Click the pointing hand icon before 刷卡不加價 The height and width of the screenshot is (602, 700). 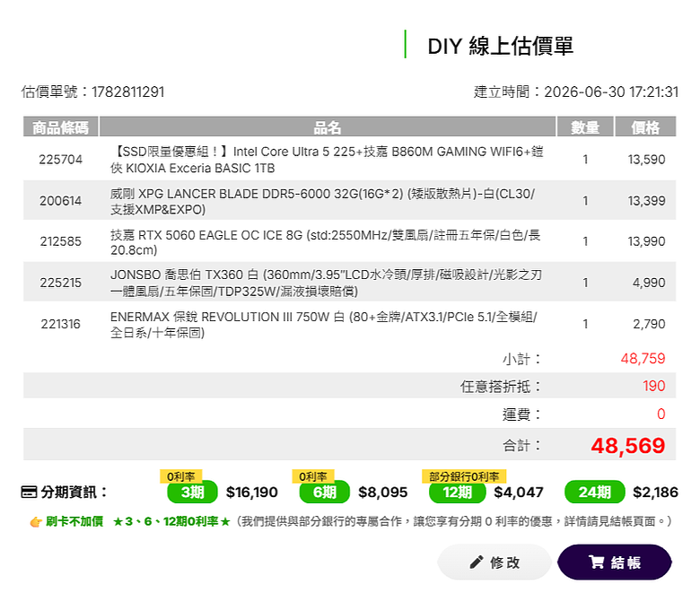pos(36,521)
